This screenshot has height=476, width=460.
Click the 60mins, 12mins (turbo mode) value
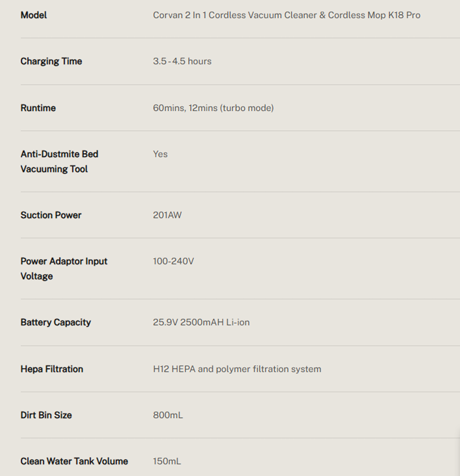(x=213, y=108)
